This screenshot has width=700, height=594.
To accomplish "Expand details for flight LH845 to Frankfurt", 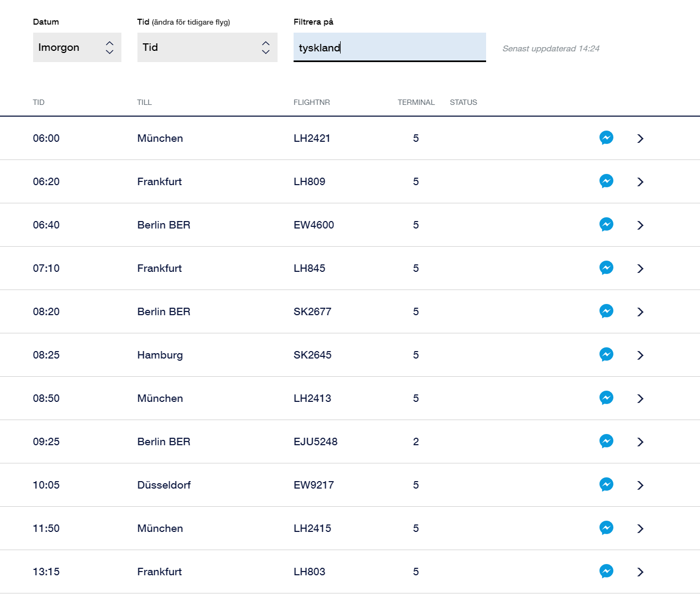I will (640, 269).
